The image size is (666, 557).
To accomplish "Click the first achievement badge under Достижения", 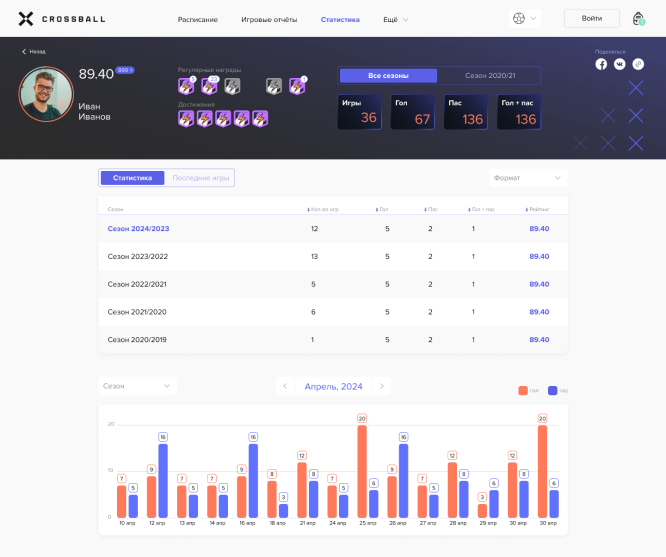I will pyautogui.click(x=185, y=119).
